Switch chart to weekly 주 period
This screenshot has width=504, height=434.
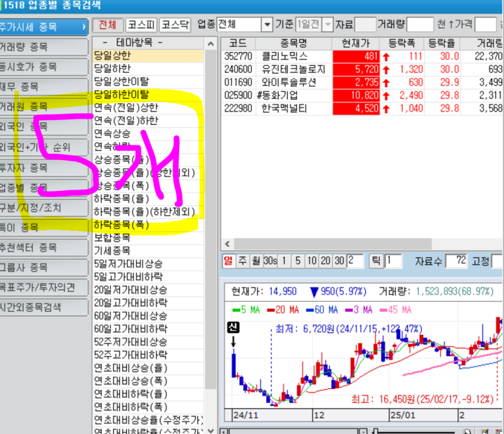click(242, 261)
